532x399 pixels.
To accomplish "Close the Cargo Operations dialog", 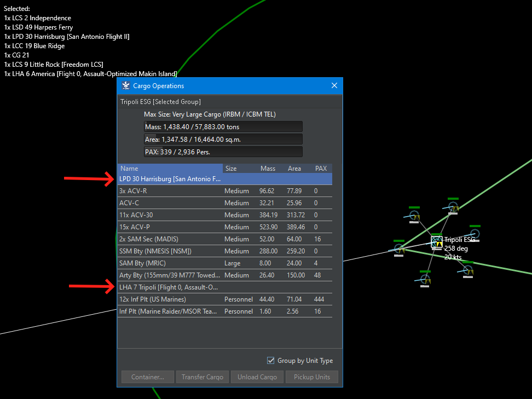I will (x=334, y=85).
